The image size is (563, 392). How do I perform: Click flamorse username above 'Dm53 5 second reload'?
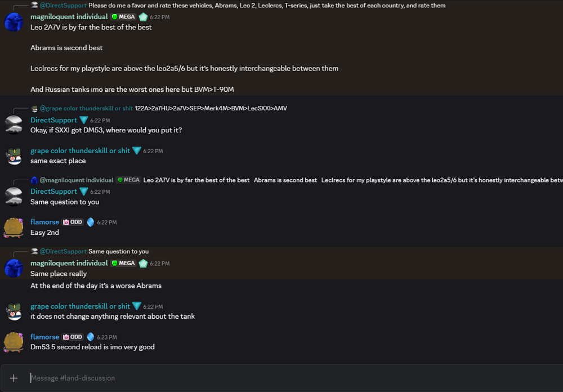(x=44, y=337)
